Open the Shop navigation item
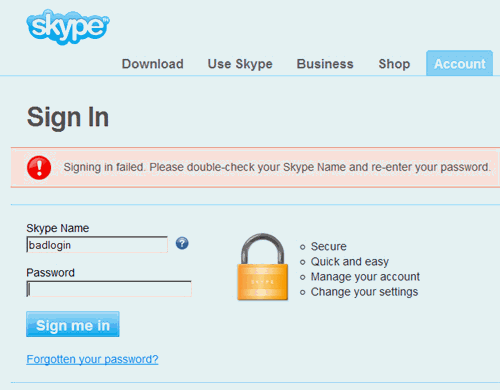This screenshot has width=500, height=390. point(394,64)
